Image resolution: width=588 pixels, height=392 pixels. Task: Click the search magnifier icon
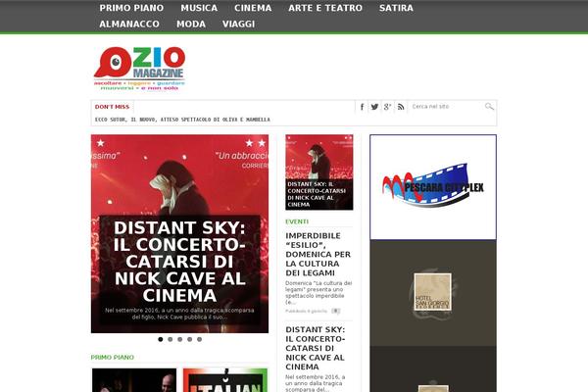point(489,107)
